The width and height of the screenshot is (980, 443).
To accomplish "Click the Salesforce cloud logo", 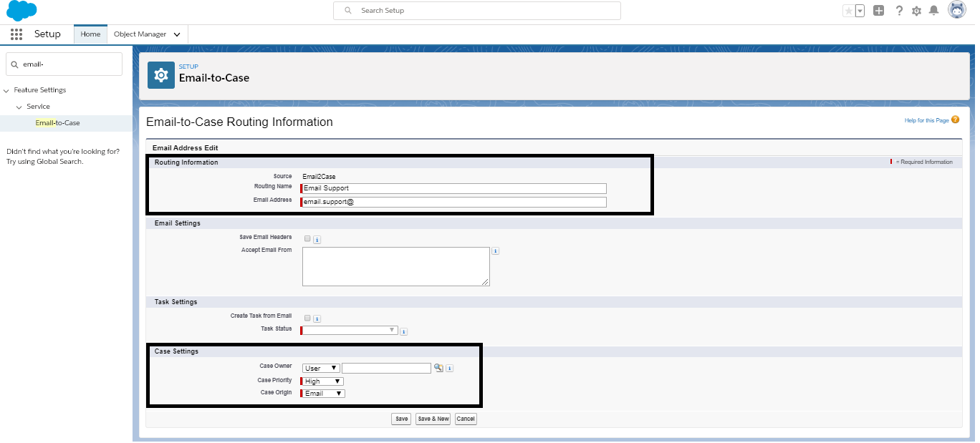I will [x=21, y=11].
